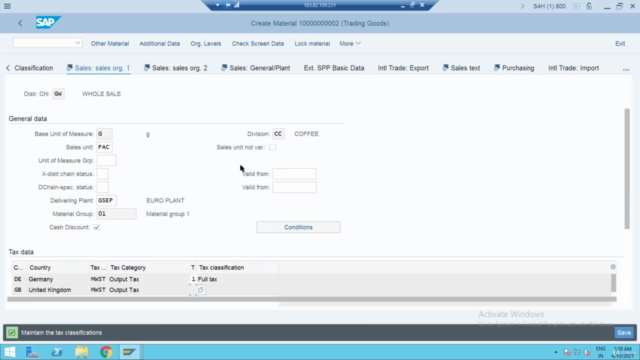Switch to Intl Trade: Export tab

click(x=403, y=68)
